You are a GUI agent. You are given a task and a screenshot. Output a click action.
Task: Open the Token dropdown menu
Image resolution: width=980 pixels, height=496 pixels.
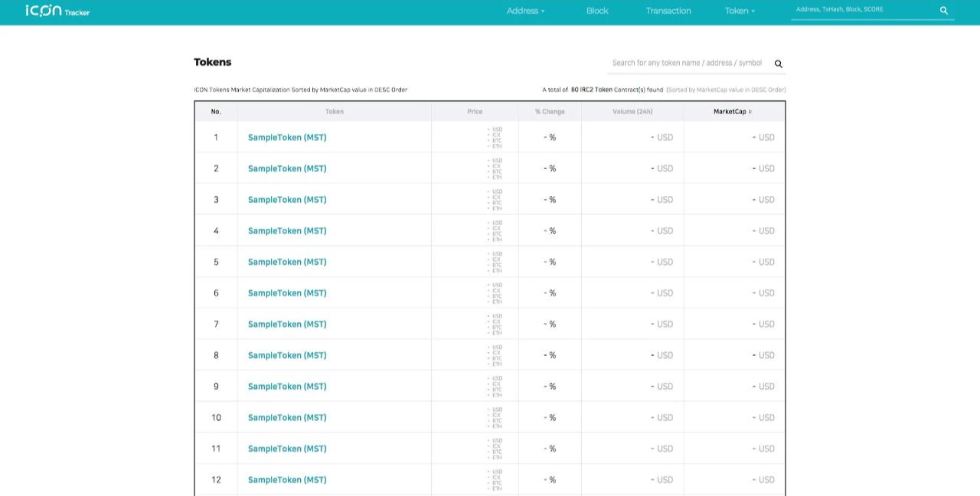(740, 11)
